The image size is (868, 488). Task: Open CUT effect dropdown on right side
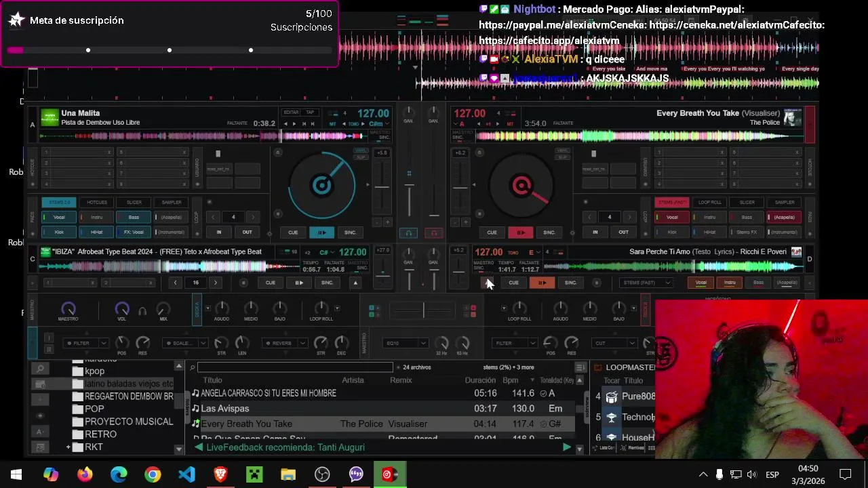[615, 343]
